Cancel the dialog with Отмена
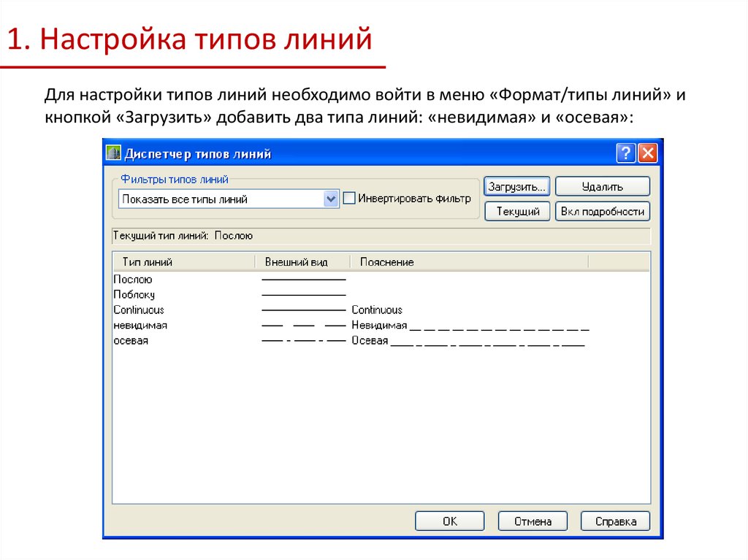 (533, 521)
